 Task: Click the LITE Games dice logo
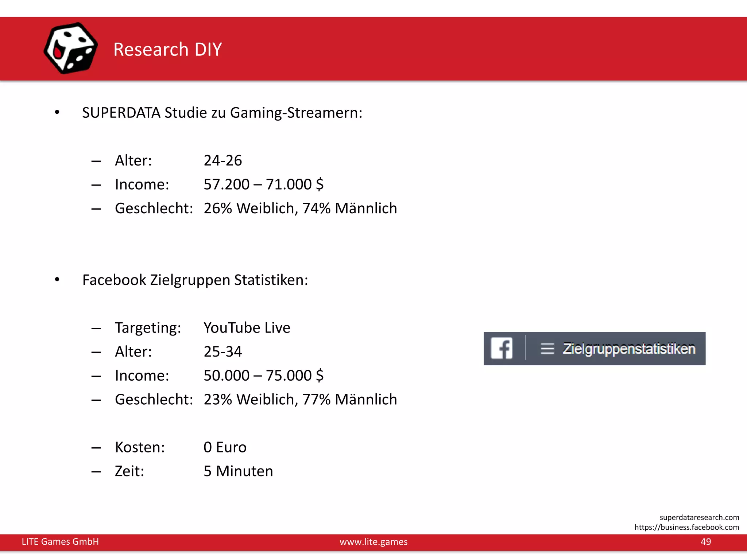tap(71, 48)
